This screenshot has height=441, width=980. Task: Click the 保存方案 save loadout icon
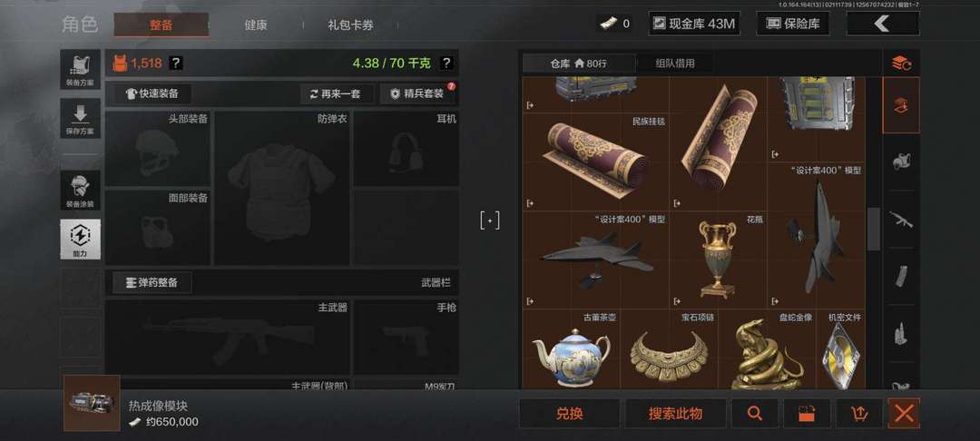pos(80,118)
